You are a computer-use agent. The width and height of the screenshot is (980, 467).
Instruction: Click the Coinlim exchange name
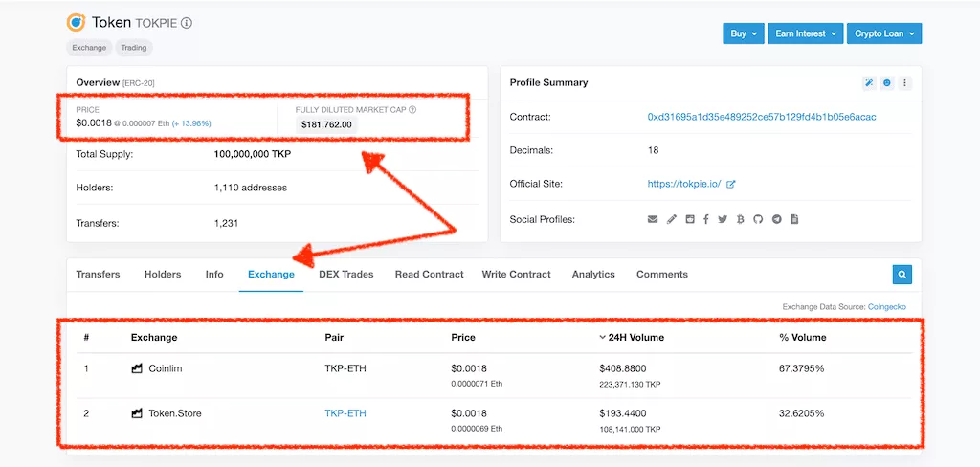click(166, 368)
